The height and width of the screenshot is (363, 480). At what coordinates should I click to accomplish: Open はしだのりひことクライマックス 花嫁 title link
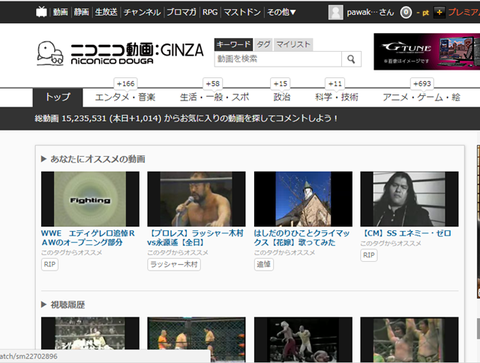coord(302,238)
